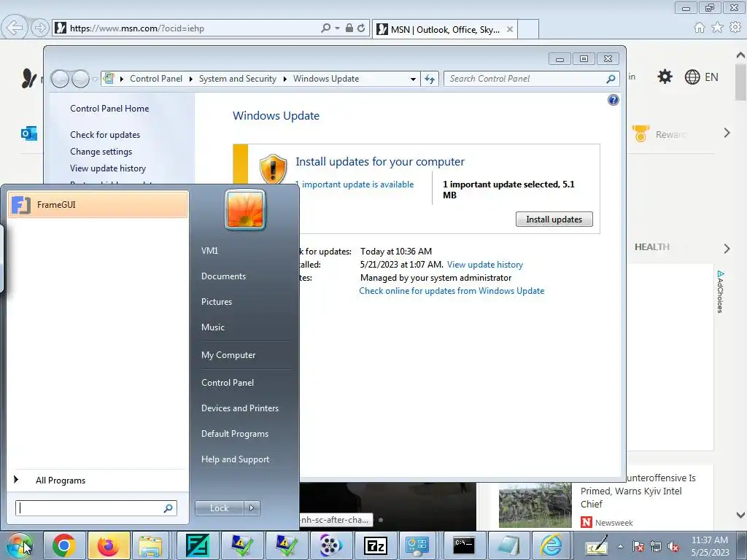The height and width of the screenshot is (560, 747).
Task: Switch to the Control Panel taskbar window
Action: coord(417,545)
